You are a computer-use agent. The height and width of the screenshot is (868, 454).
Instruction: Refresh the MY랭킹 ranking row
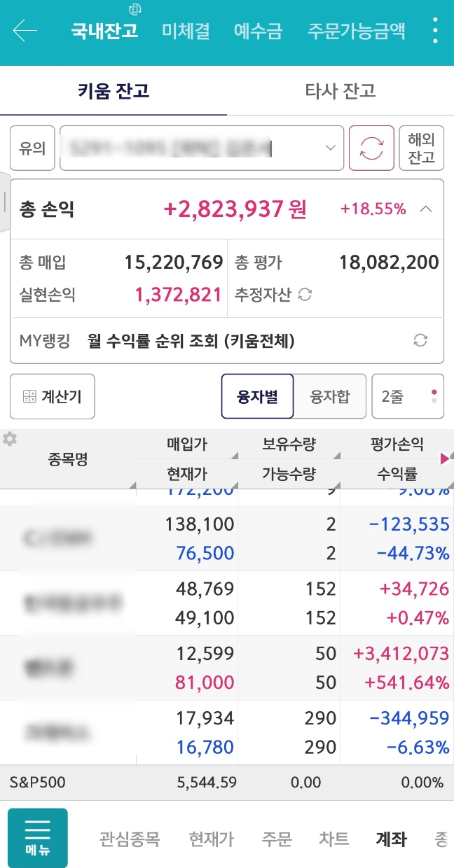coord(420,341)
